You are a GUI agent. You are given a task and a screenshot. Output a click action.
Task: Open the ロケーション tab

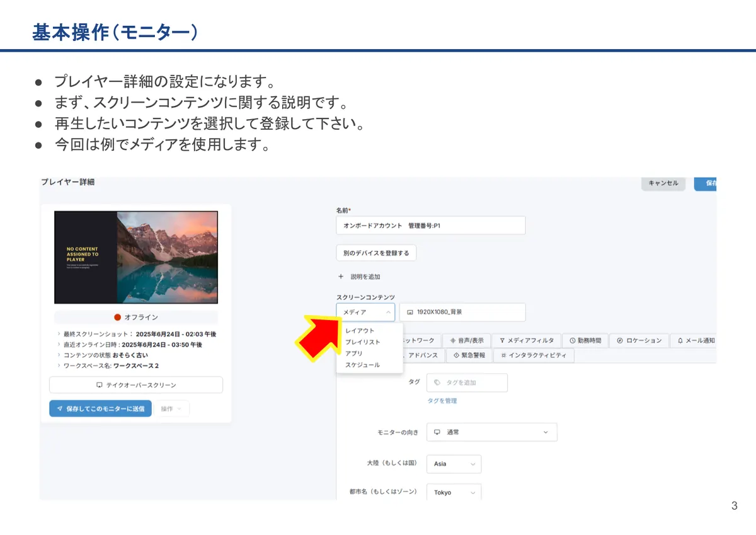[x=639, y=340]
